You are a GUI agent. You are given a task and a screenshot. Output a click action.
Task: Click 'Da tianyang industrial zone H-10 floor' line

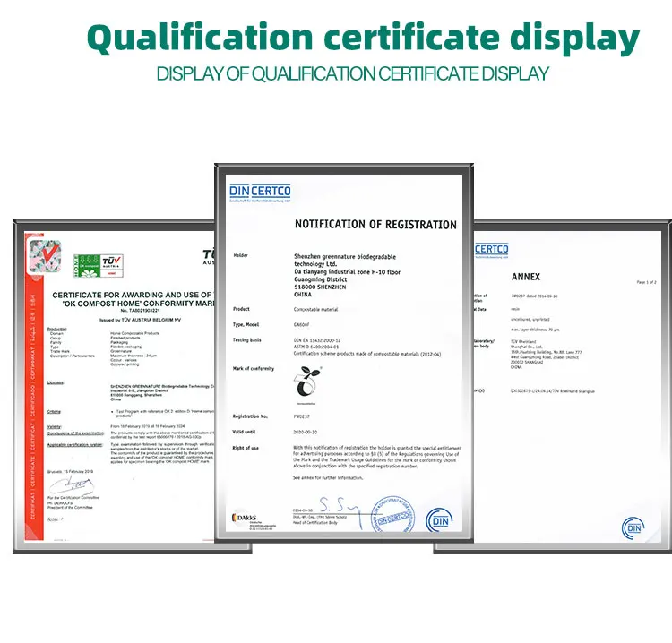pyautogui.click(x=347, y=272)
